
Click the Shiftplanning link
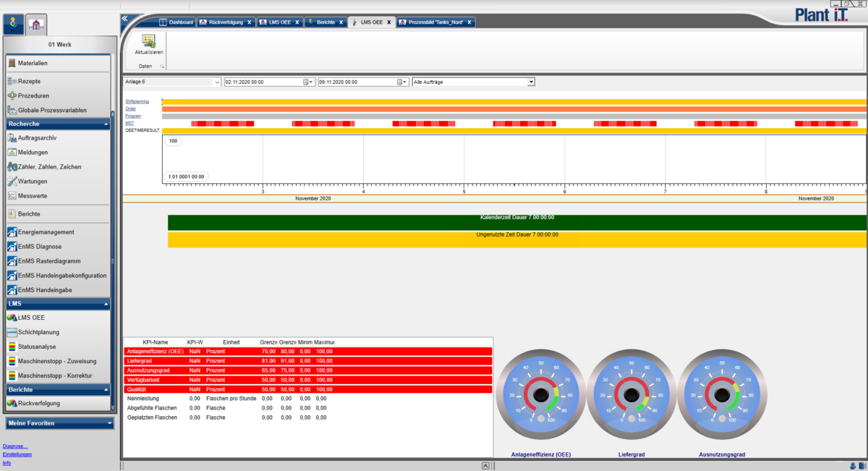[x=137, y=101]
